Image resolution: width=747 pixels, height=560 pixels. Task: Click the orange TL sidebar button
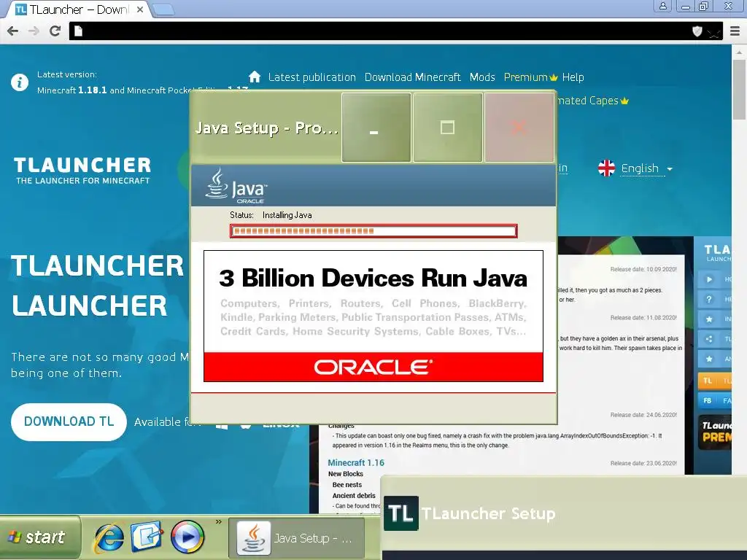[x=715, y=381]
